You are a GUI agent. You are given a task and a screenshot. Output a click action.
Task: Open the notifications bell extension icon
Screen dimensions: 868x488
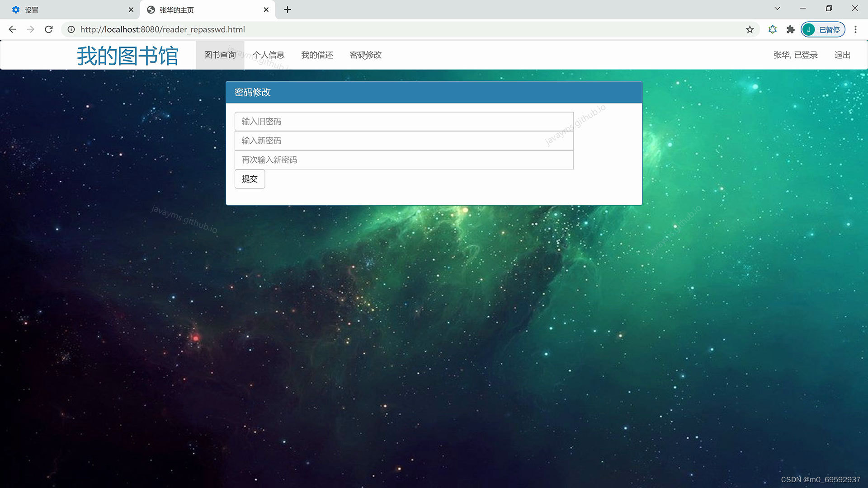(772, 29)
